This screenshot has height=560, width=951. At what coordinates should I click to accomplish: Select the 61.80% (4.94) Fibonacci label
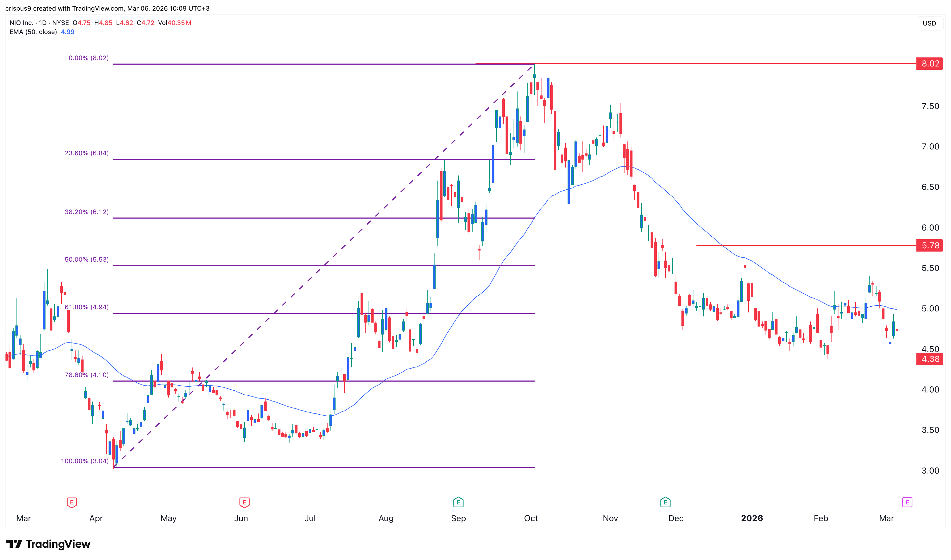(x=86, y=307)
